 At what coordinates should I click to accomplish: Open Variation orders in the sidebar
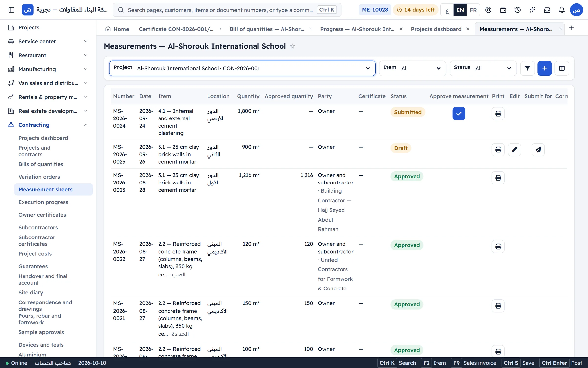click(x=39, y=177)
